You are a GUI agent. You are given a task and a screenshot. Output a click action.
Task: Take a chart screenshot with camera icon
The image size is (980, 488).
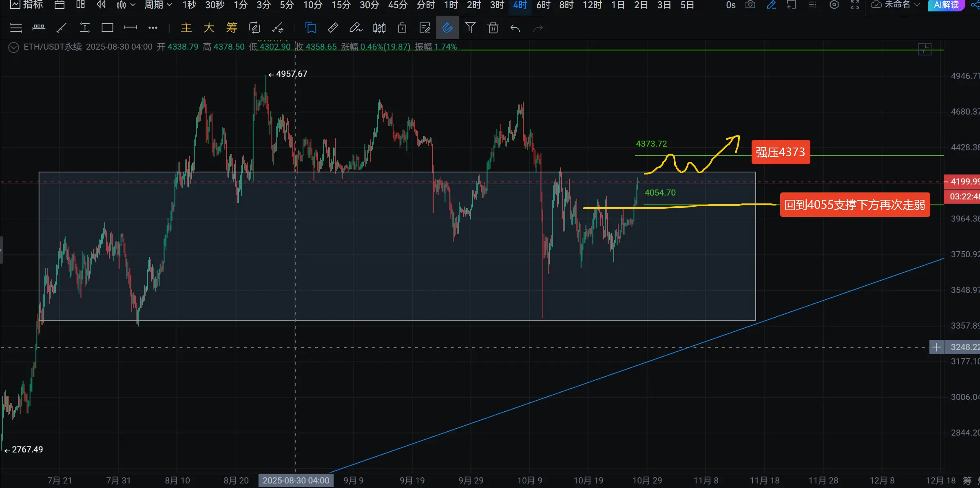coord(750,5)
